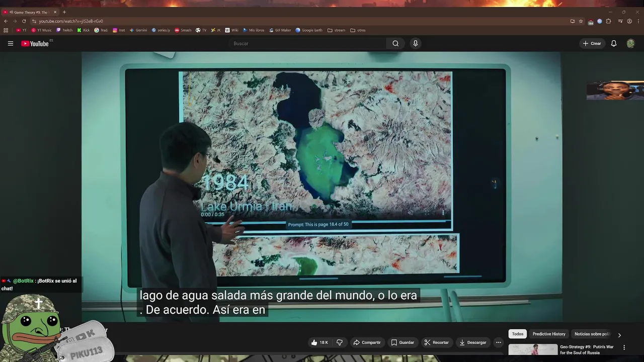
Task: Like the video (18 K)
Action: [319, 342]
